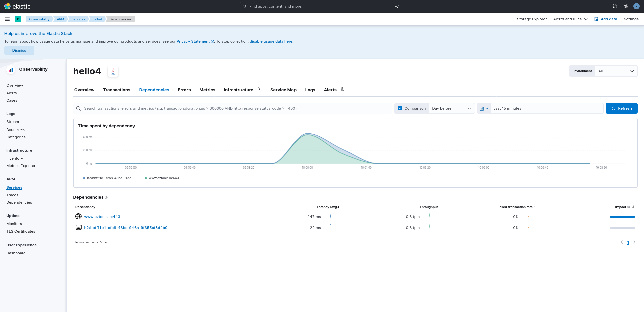This screenshot has height=312, width=644.
Task: Switch to the Logs tab
Action: point(310,90)
